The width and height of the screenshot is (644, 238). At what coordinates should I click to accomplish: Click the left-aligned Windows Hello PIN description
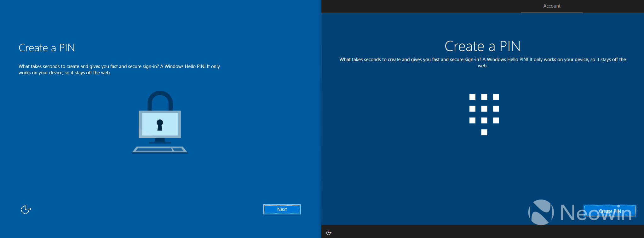pos(119,70)
